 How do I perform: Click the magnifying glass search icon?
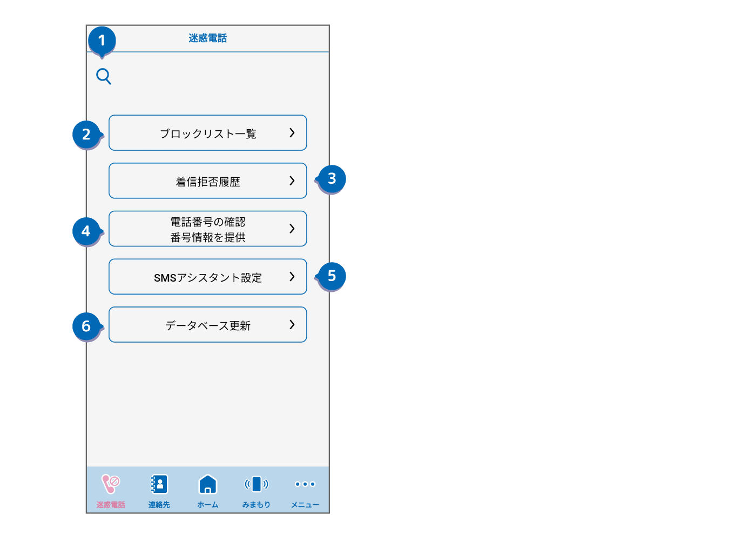click(x=104, y=77)
